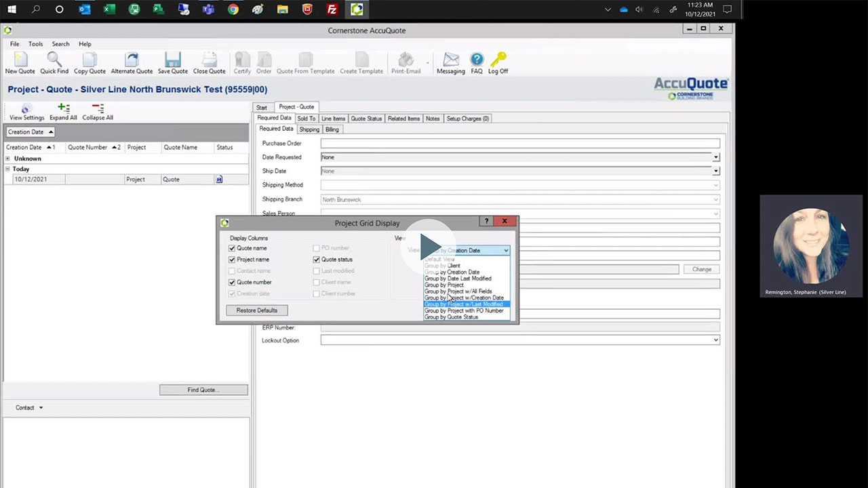Create an Alternate Quote from the toolbar
The image size is (868, 488).
click(x=132, y=60)
